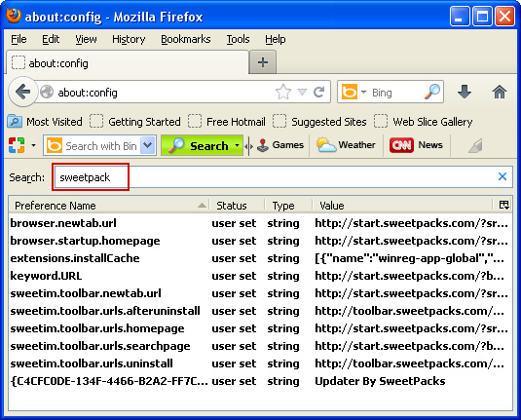Click the magnifier in the Bing search box
This screenshot has width=521, height=420.
[432, 92]
